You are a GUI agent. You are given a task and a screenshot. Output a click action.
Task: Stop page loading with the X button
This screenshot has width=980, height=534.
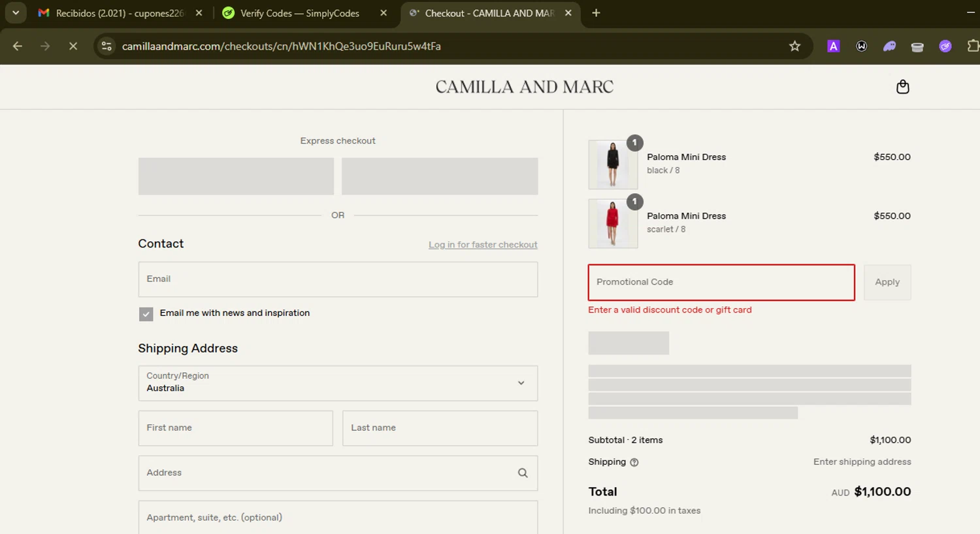click(x=73, y=46)
